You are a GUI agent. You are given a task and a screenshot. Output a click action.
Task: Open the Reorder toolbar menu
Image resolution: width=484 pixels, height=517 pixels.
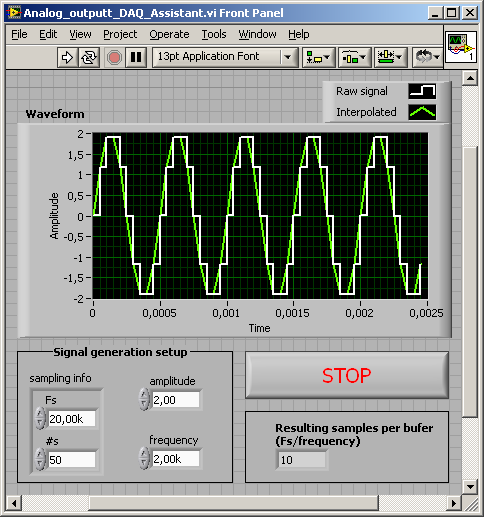tap(427, 57)
